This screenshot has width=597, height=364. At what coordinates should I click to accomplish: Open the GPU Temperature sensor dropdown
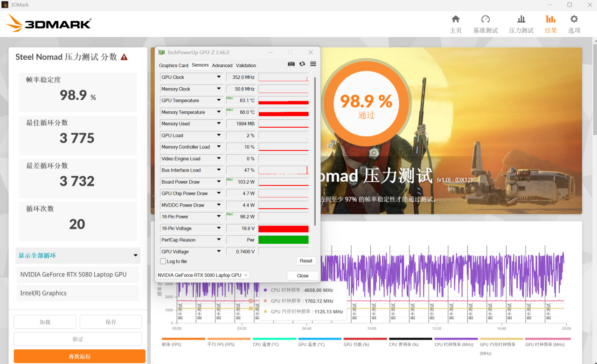[x=219, y=101]
